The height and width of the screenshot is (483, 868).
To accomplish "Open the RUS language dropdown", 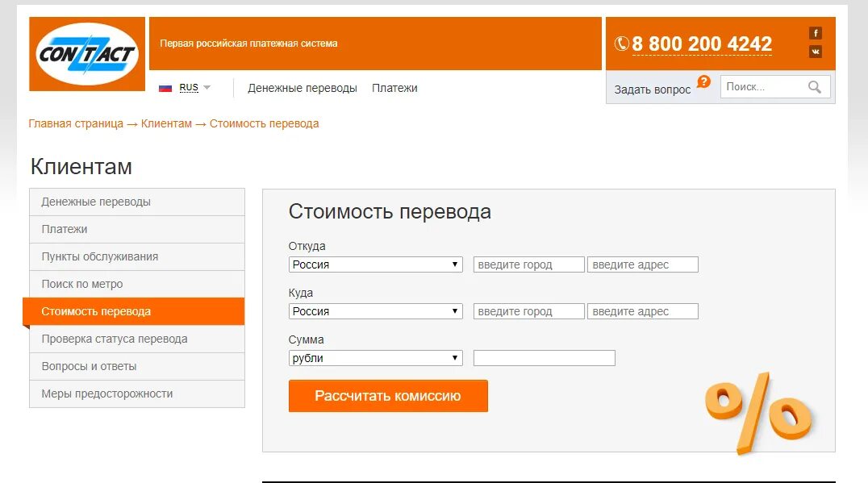I will click(x=194, y=87).
